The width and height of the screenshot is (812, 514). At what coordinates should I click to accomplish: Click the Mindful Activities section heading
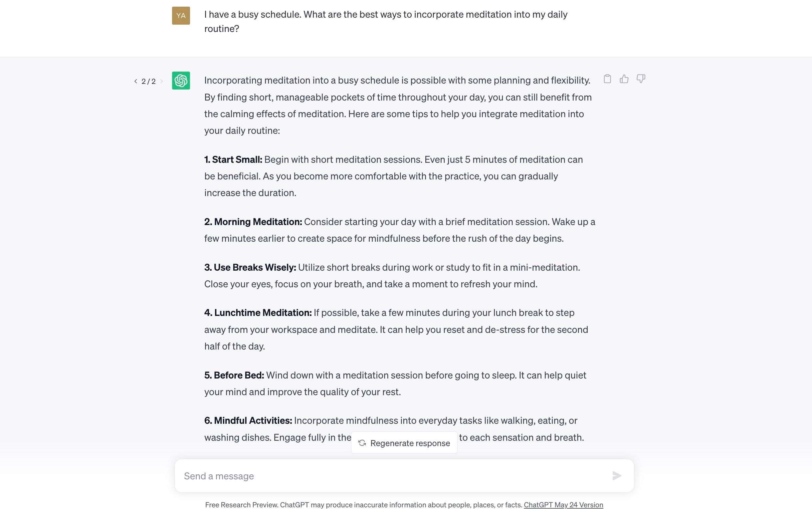[x=248, y=420]
